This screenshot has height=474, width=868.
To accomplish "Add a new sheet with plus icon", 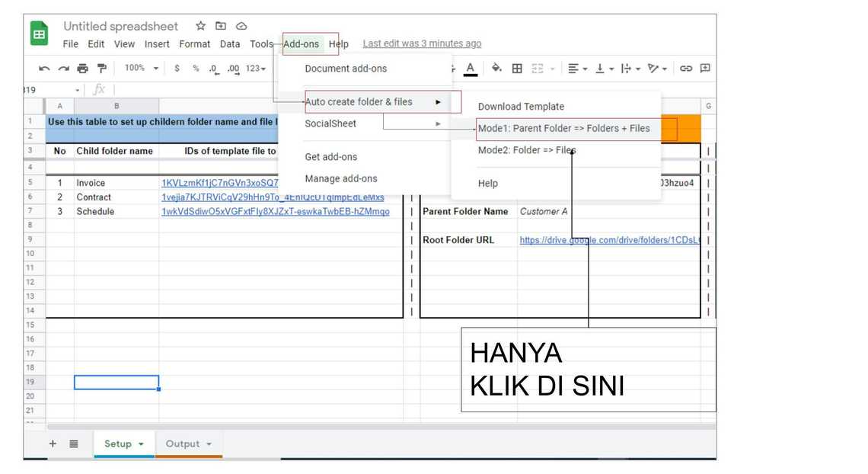I will click(53, 444).
